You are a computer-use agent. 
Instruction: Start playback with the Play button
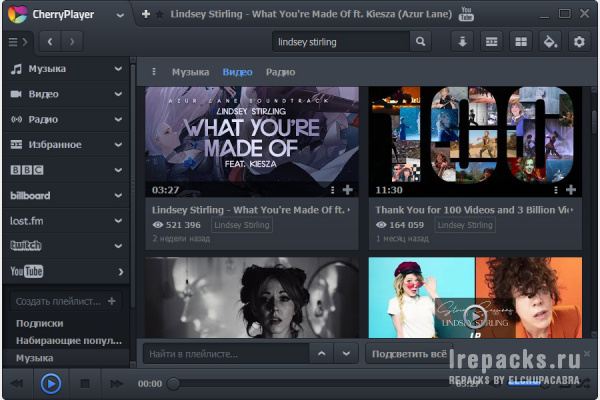coord(51,384)
